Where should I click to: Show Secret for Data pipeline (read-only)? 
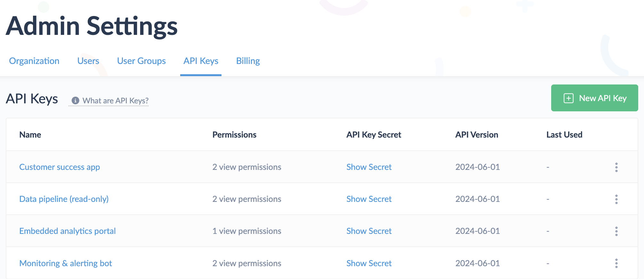[x=369, y=199]
